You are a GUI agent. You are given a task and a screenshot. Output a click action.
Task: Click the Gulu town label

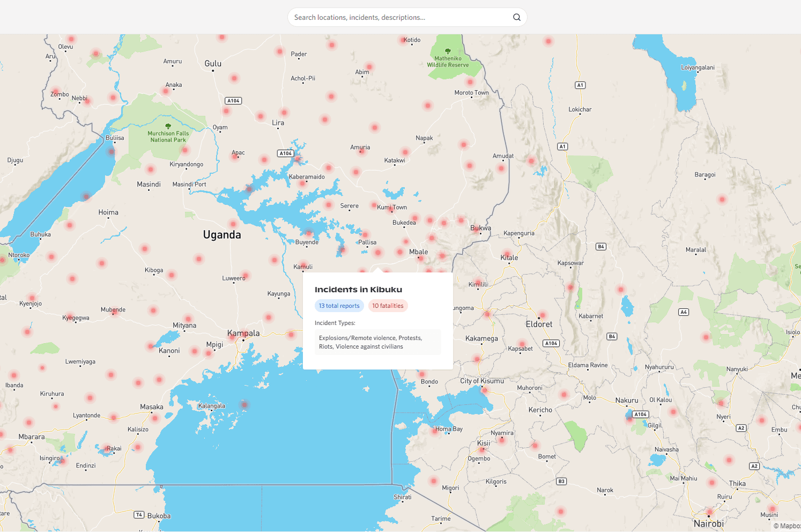tap(213, 63)
